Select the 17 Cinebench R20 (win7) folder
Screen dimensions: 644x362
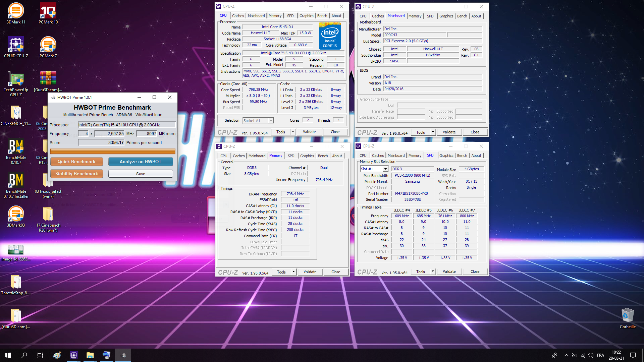tap(48, 219)
